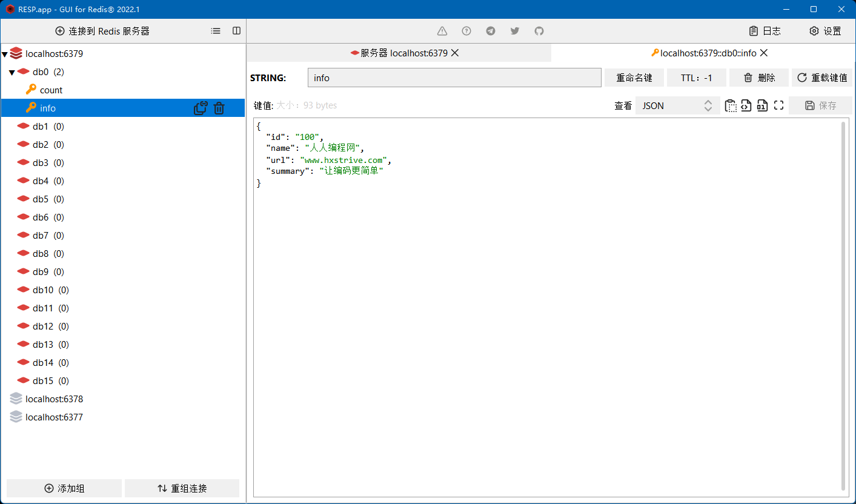Switch to the localhost:6379::db0::info tab
Viewport: 856px width, 504px height.
click(x=703, y=53)
